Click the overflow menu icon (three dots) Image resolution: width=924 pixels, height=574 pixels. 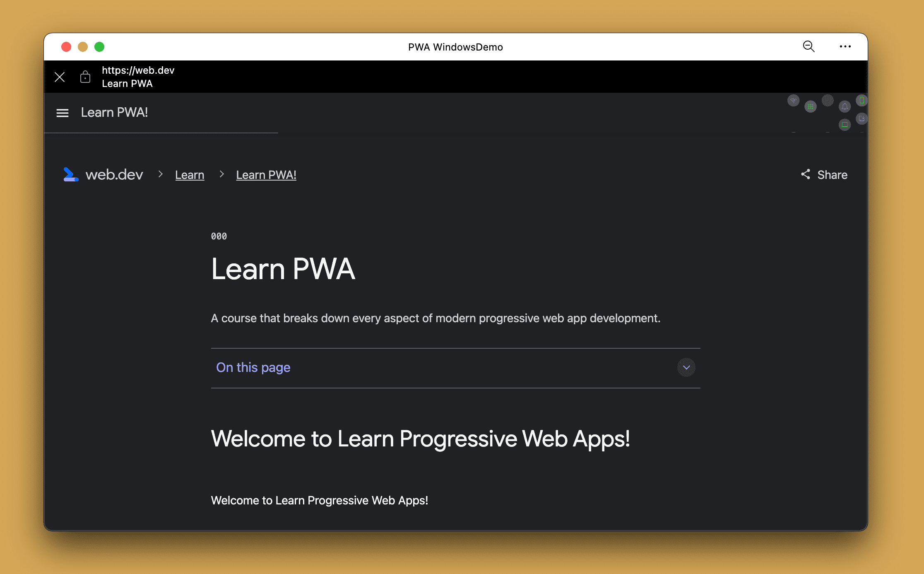(845, 46)
